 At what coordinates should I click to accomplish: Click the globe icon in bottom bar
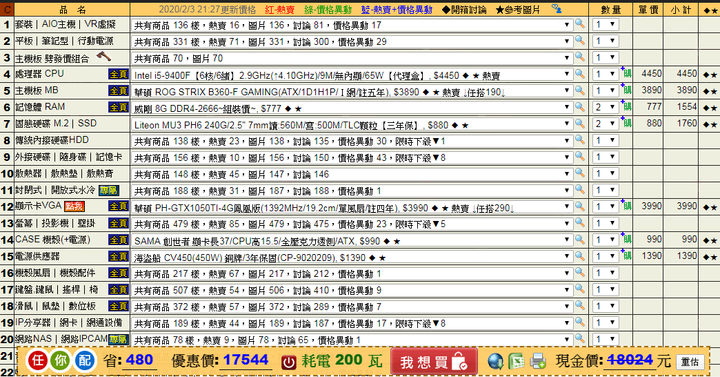point(495,361)
